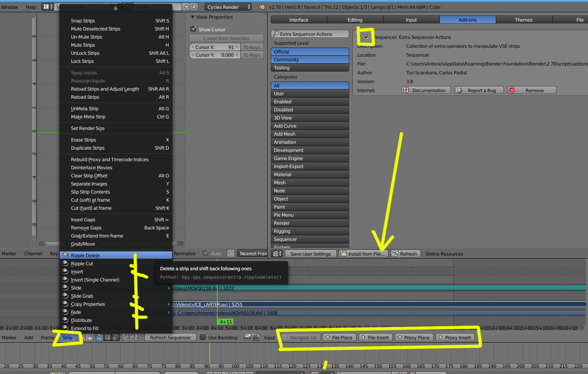
Task: Click the Remove add-on red X icon
Action: 512,90
